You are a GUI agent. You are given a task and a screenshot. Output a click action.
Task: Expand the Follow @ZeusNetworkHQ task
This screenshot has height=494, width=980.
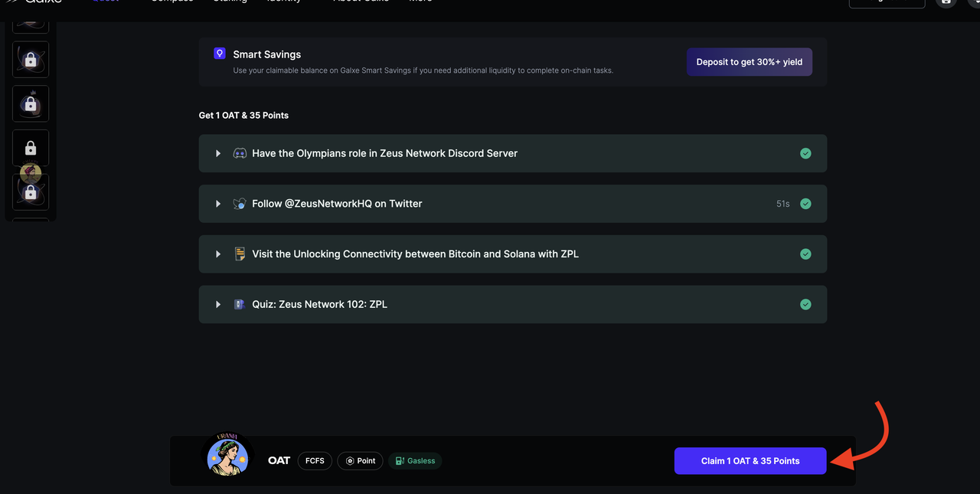[x=218, y=204]
